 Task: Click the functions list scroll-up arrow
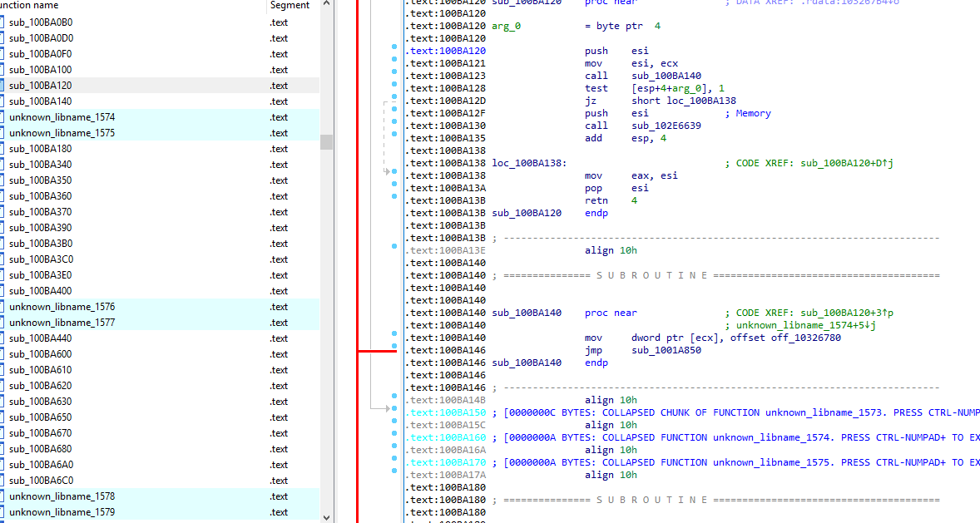(326, 4)
